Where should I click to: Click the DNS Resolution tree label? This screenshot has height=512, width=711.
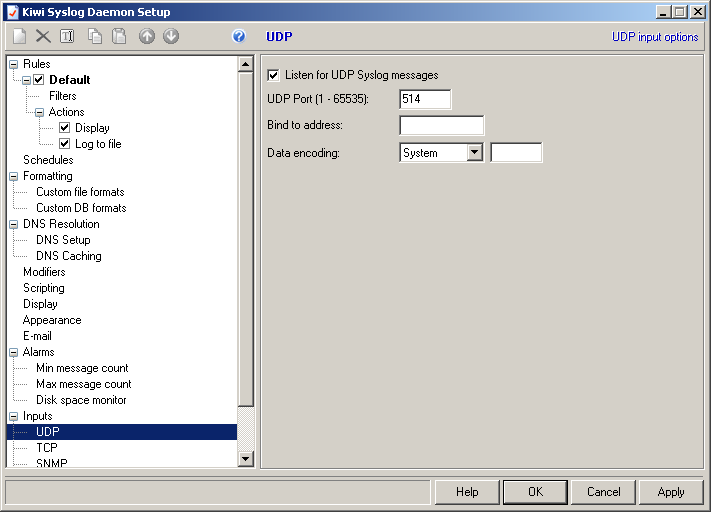coord(61,224)
